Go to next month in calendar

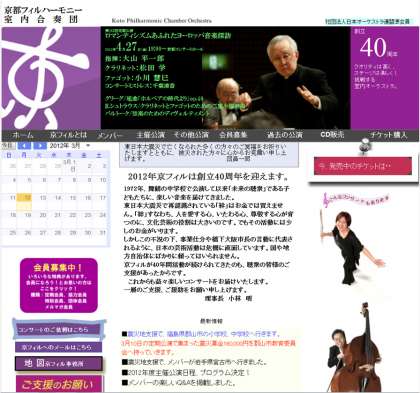click(x=40, y=146)
